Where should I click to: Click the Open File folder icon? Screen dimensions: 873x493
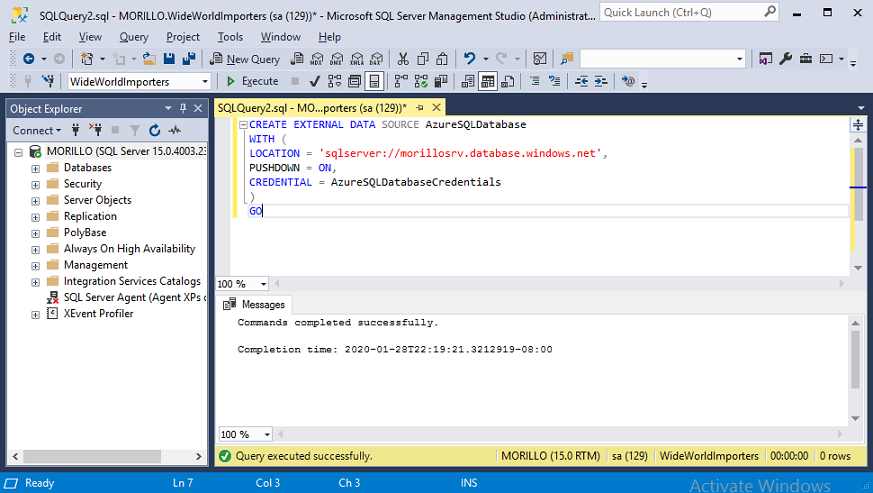(149, 58)
